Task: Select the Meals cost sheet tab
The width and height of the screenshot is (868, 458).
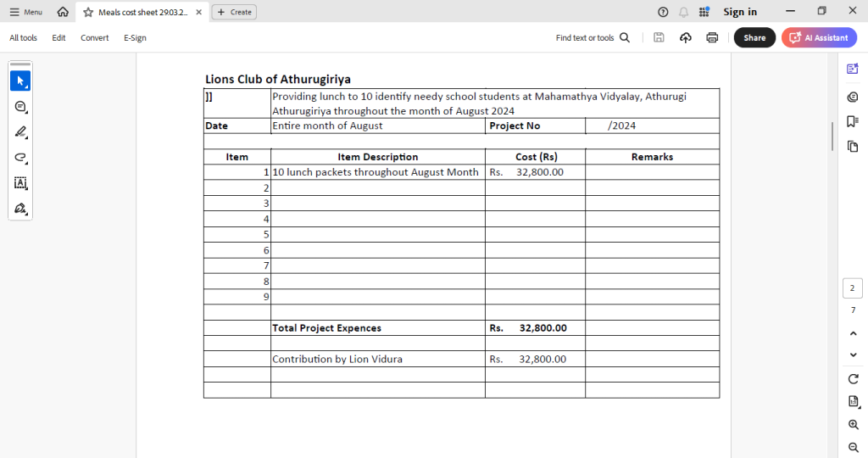Action: 142,12
